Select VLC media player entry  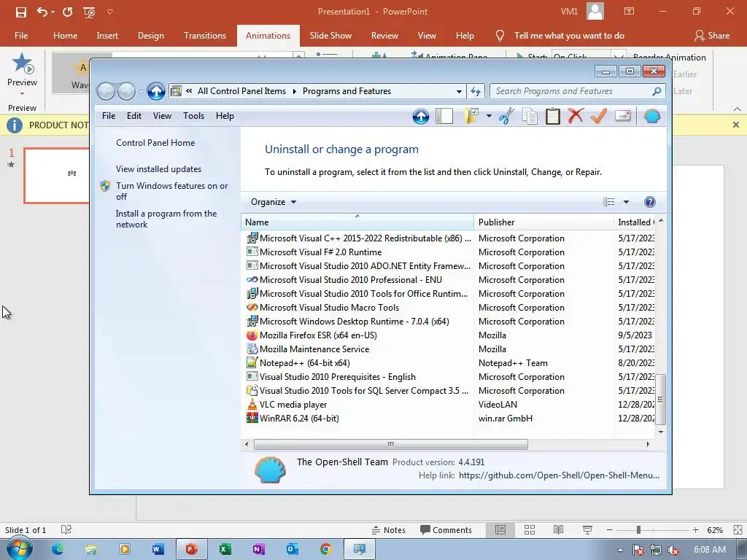point(293,404)
